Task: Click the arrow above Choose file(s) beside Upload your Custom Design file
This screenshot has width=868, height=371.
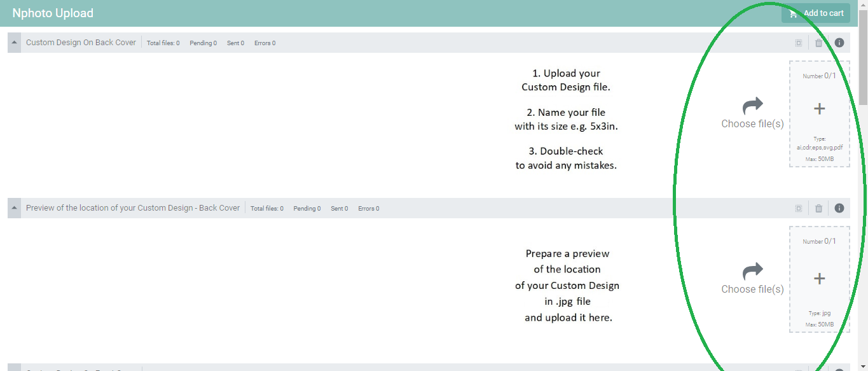Action: (x=752, y=106)
